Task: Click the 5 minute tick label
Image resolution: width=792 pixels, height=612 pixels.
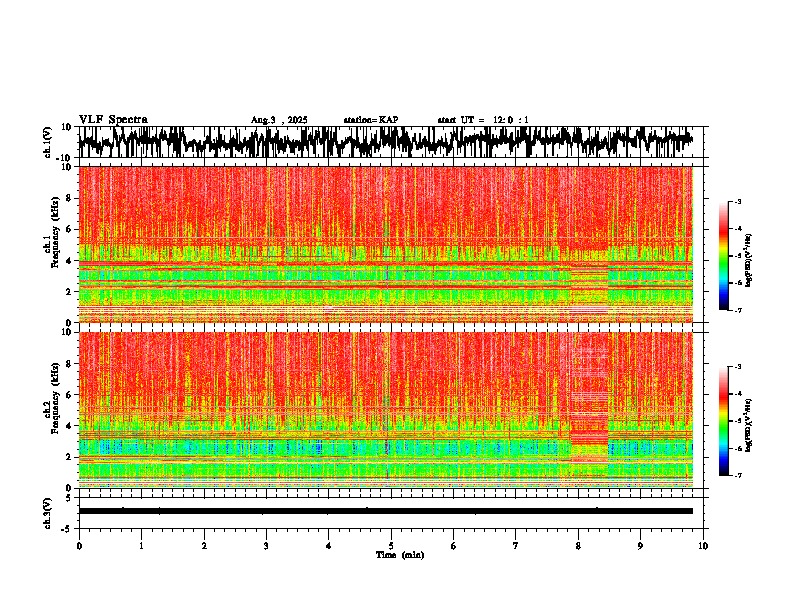Action: (x=391, y=546)
